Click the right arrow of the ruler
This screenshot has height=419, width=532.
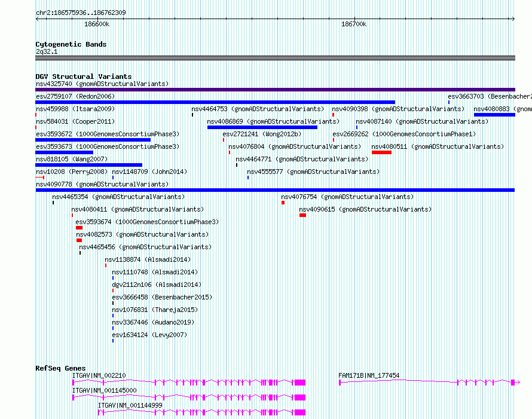[513, 19]
